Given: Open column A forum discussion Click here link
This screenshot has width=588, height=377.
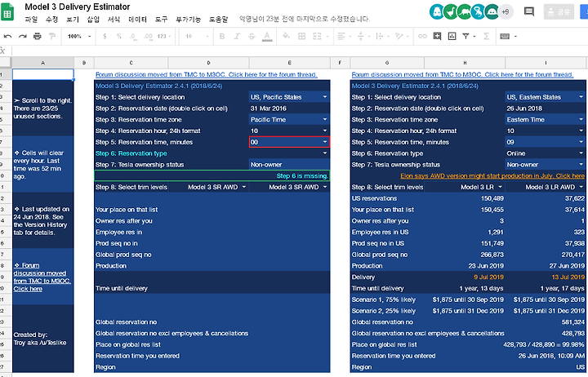Looking at the screenshot, I should [x=42, y=277].
